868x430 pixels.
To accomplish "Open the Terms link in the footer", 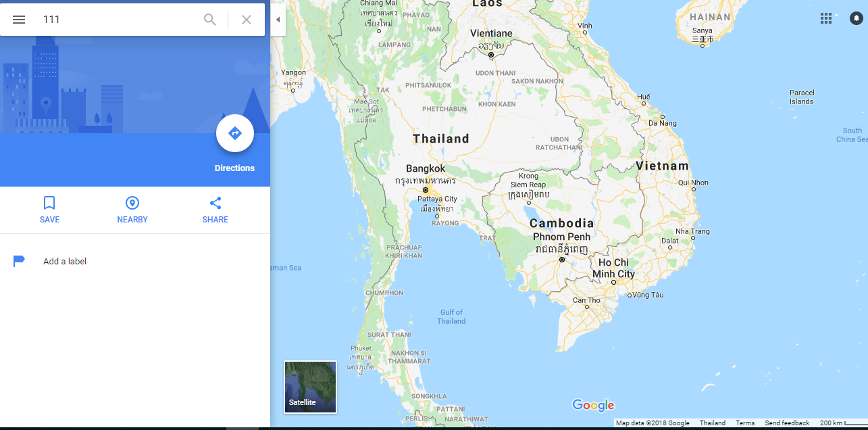I will (745, 423).
